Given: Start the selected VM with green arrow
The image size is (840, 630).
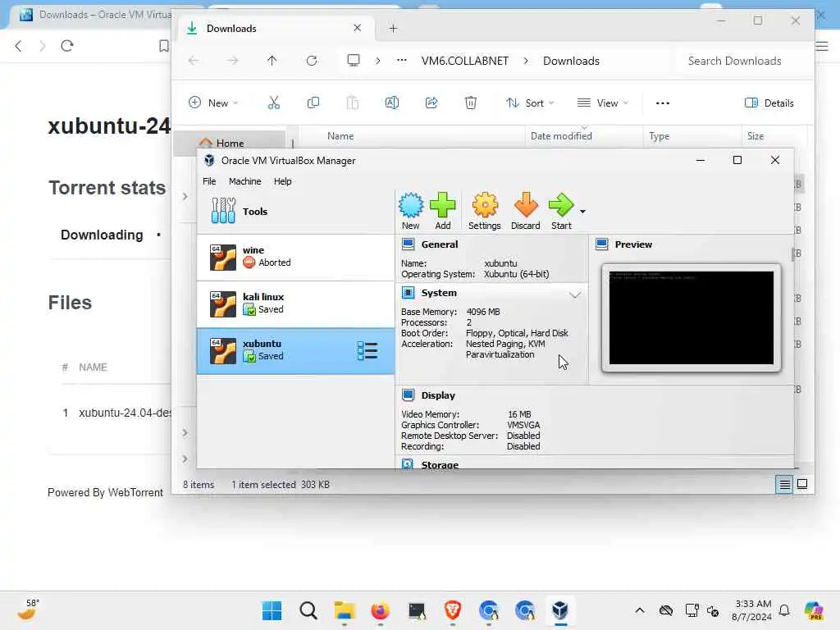Looking at the screenshot, I should click(x=561, y=211).
